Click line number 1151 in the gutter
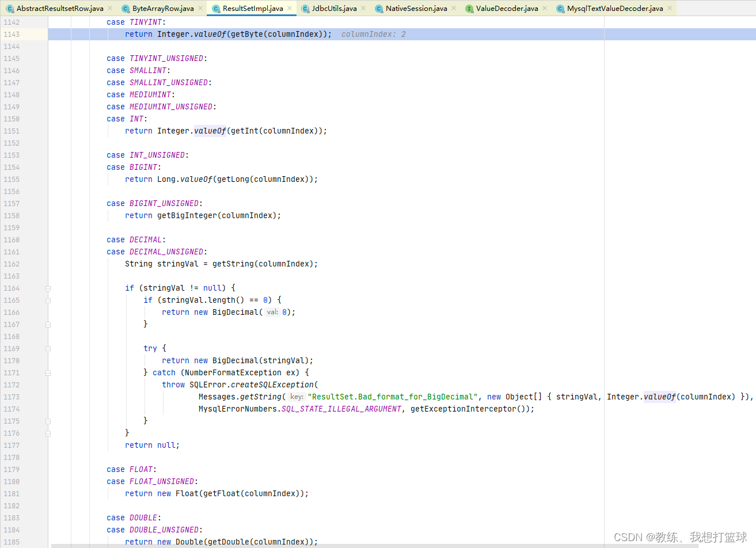This screenshot has width=756, height=548. pos(12,131)
